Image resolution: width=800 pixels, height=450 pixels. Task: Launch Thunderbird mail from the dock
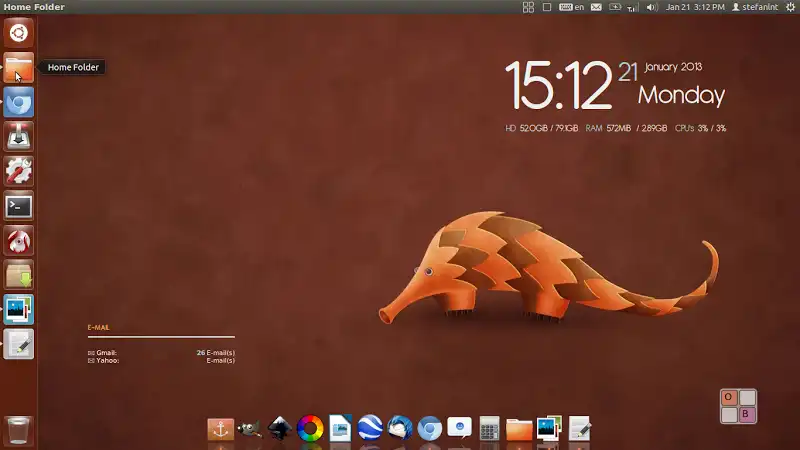[x=399, y=428]
